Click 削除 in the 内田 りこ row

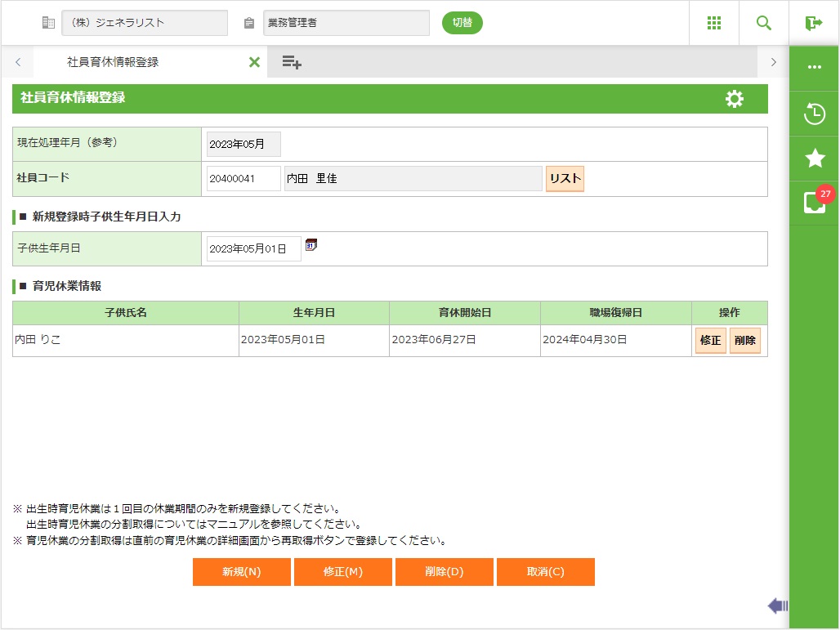pyautogui.click(x=744, y=341)
